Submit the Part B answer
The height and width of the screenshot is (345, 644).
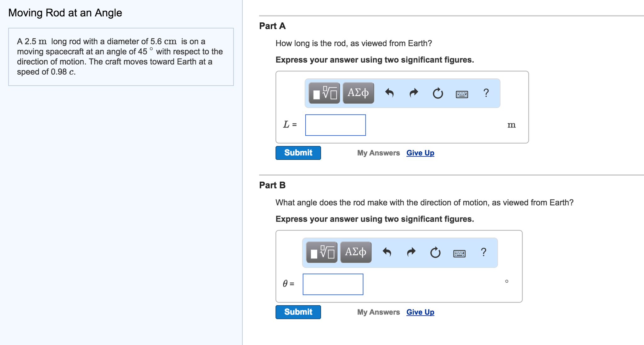[x=298, y=312]
